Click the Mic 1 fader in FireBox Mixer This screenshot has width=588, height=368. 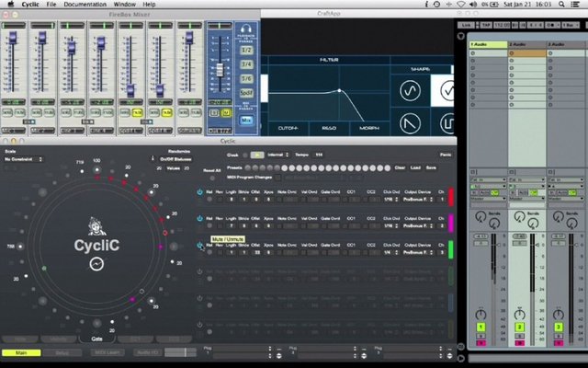13,38
